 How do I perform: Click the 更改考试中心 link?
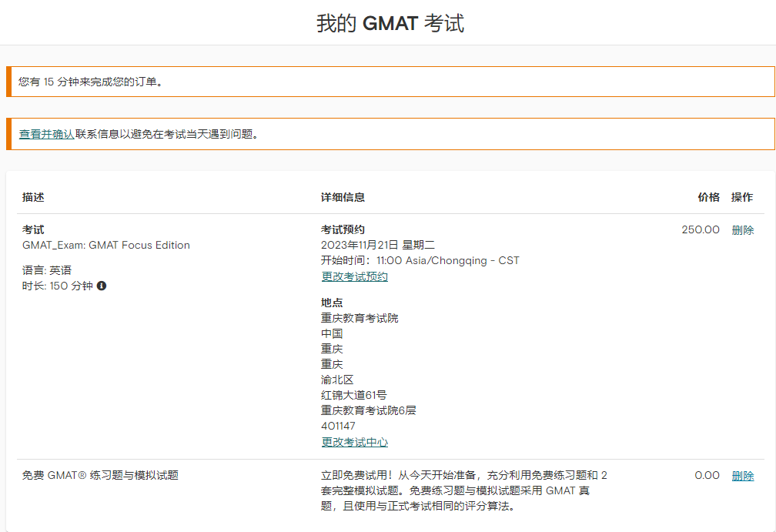pyautogui.click(x=354, y=443)
